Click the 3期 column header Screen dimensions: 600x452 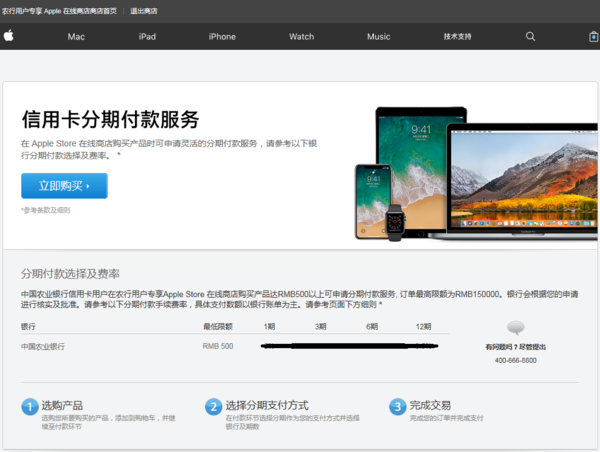click(x=320, y=326)
